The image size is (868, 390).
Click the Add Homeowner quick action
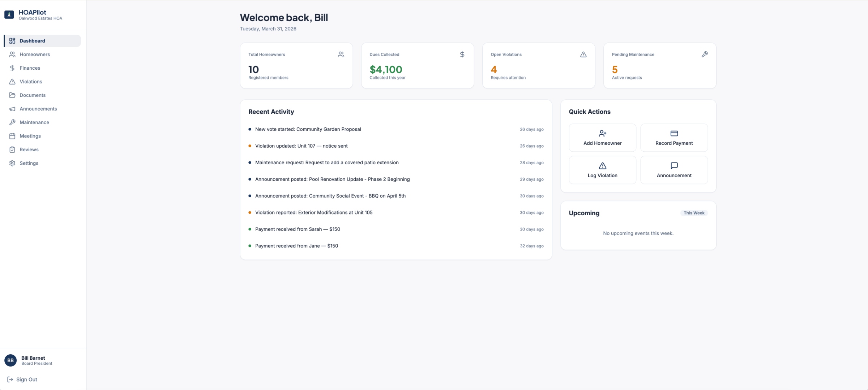602,138
